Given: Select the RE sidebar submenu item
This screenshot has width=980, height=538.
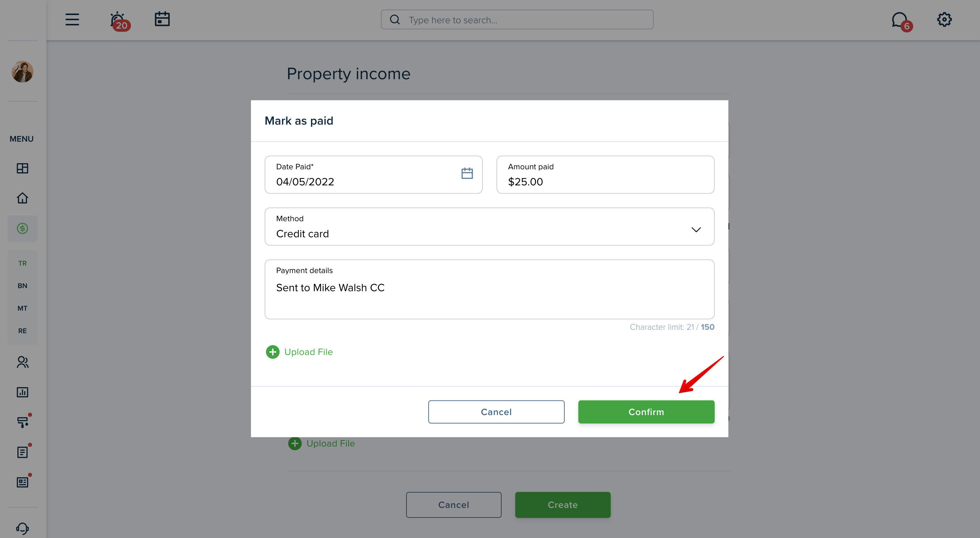Looking at the screenshot, I should 23,331.
